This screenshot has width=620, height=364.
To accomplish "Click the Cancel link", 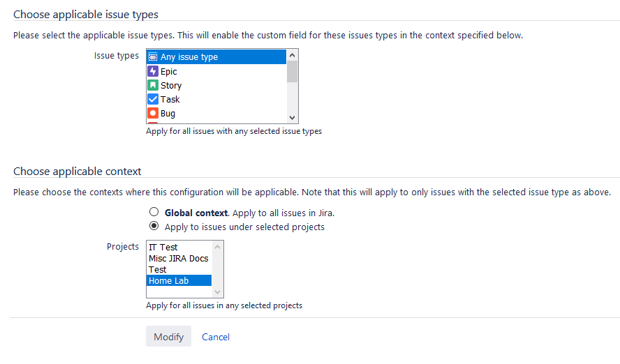I will 216,337.
